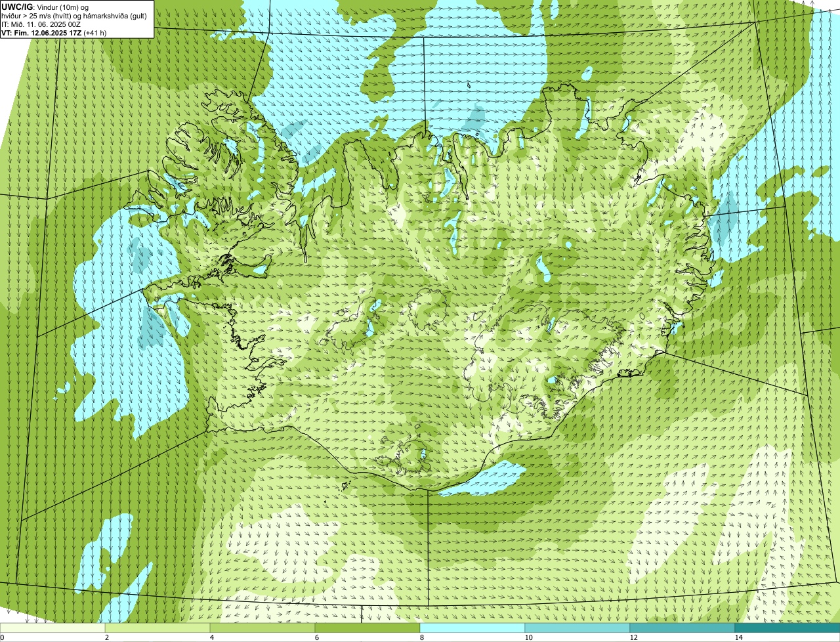Click the "UWC/IG" title text
The width and height of the screenshot is (840, 642).
click(16, 7)
